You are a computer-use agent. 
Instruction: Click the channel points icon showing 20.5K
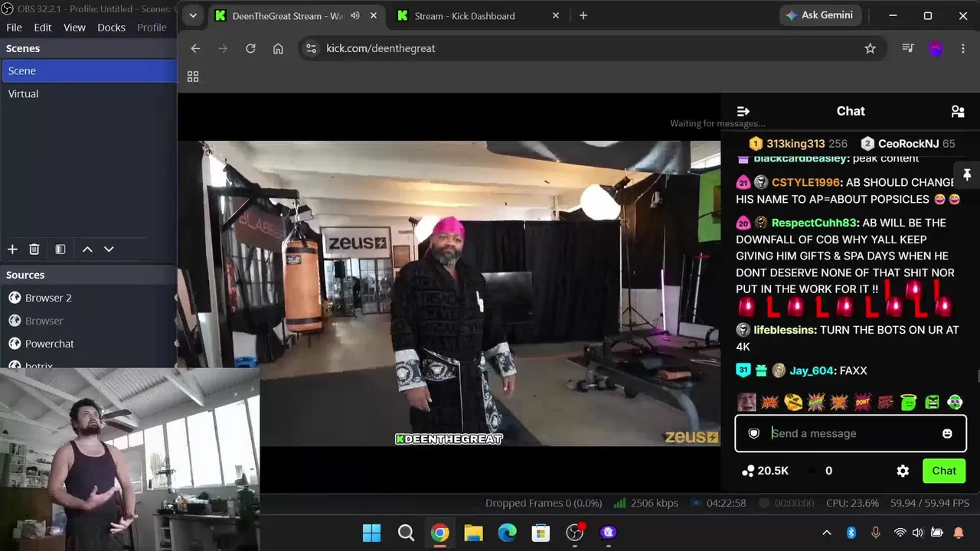pyautogui.click(x=748, y=471)
